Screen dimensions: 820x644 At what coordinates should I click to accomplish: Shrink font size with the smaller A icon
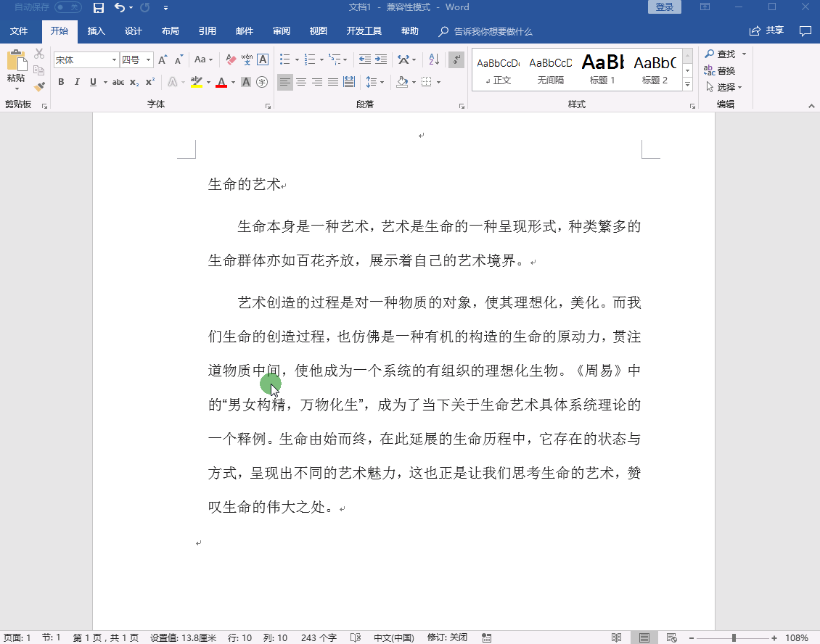[x=179, y=59]
